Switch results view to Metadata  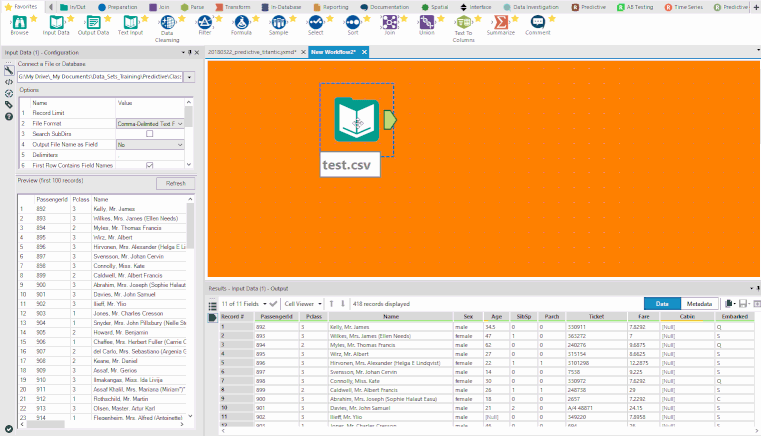click(x=700, y=303)
